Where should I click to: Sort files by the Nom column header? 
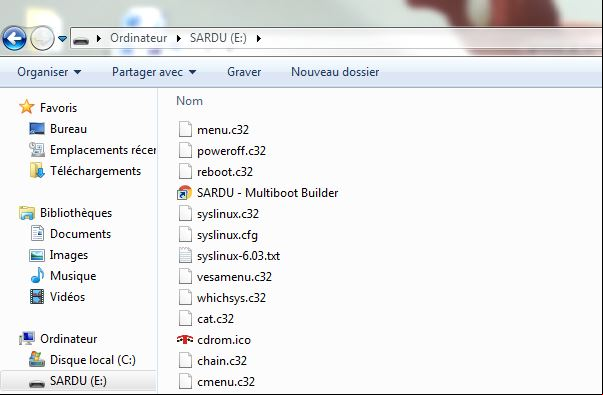tap(189, 101)
